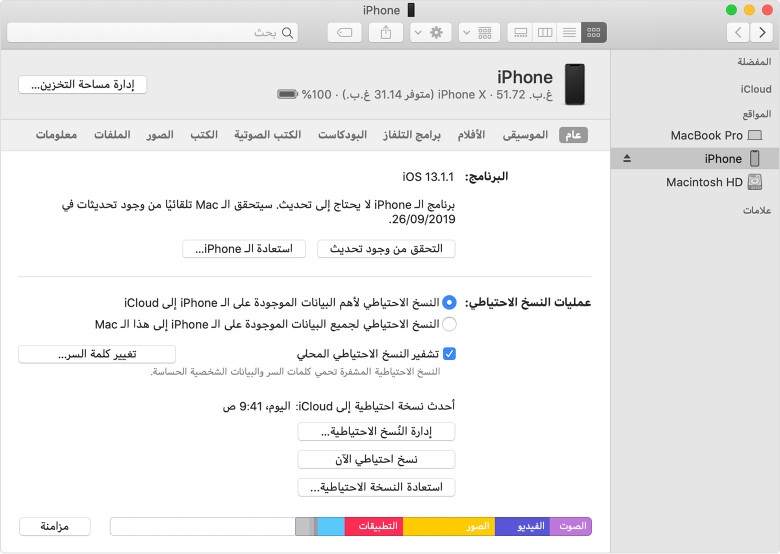Click the iPhone device image in header
780x554 pixels.
click(x=575, y=84)
